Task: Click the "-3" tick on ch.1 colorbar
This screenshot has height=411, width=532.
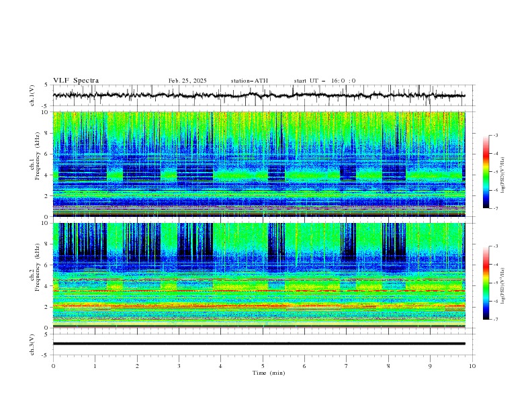Action: (495, 135)
